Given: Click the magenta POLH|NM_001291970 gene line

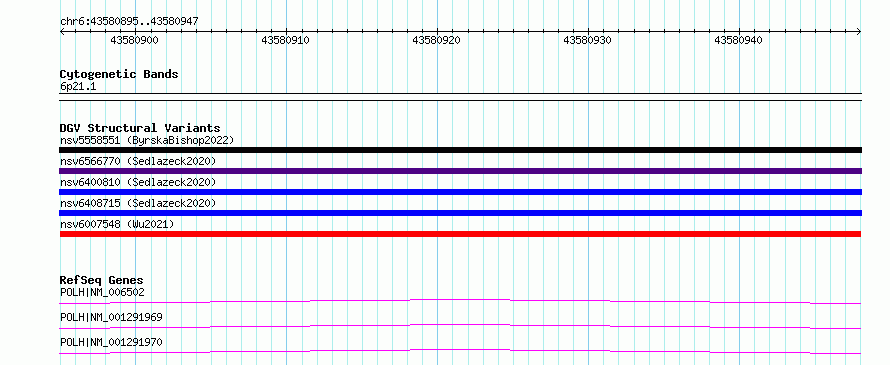Looking at the screenshot, I should pos(460,351).
